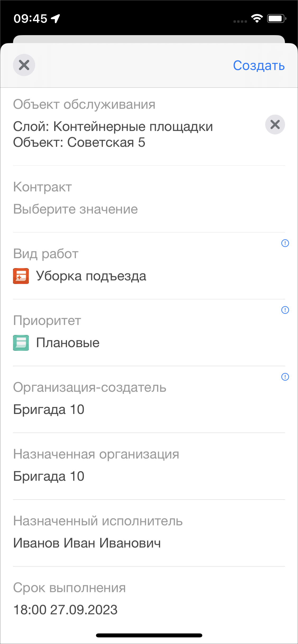Image resolution: width=298 pixels, height=644 pixels.
Task: Tap the Объект: Советская 5 text
Action: (79, 142)
